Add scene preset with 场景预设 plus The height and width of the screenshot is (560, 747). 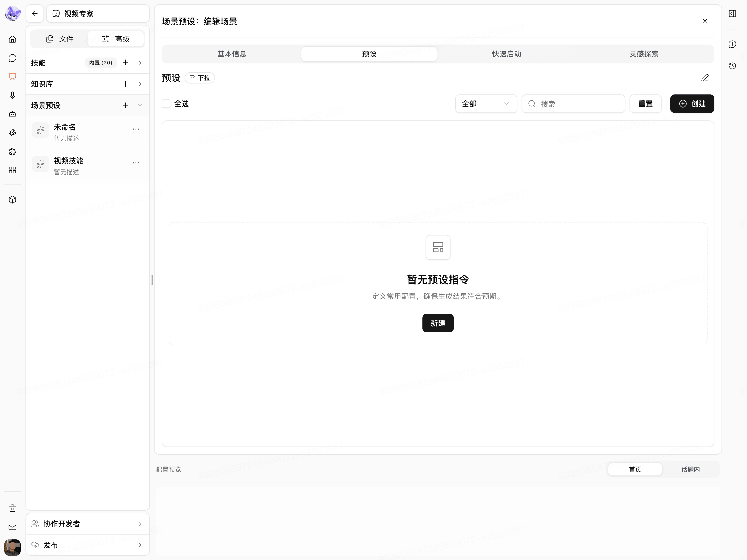tap(125, 105)
